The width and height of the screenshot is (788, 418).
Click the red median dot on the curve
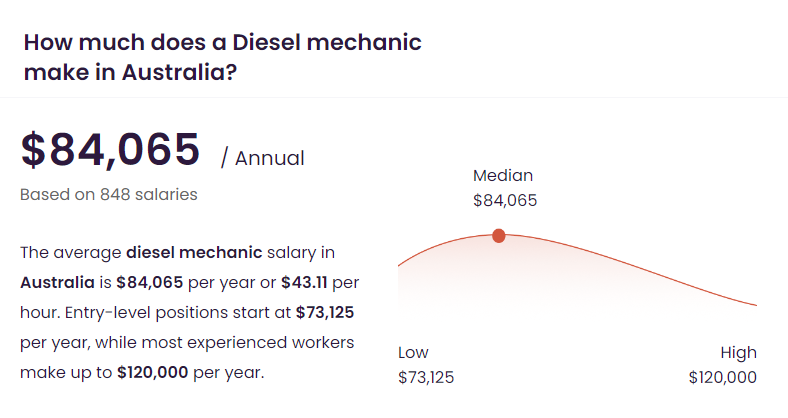499,236
